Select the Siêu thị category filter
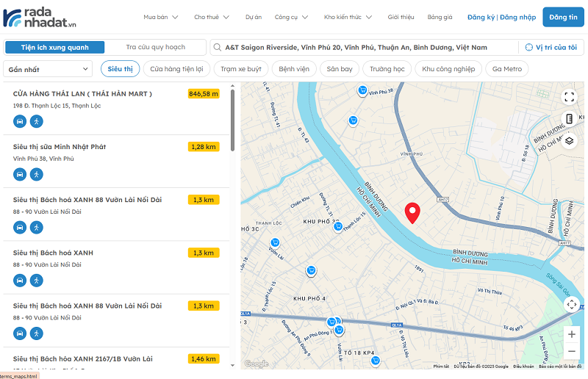 point(120,69)
